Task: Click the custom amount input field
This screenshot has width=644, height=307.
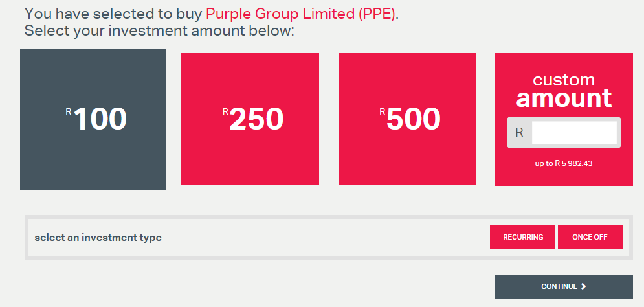Action: click(x=573, y=133)
